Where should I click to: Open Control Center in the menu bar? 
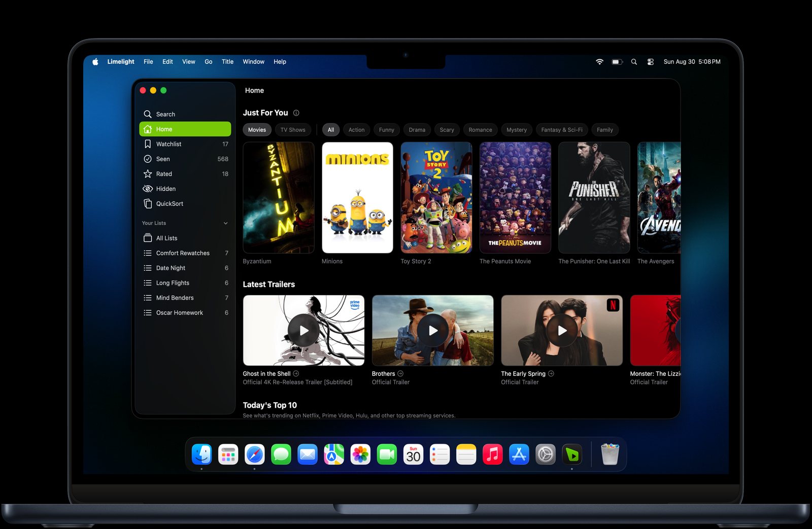pos(650,61)
